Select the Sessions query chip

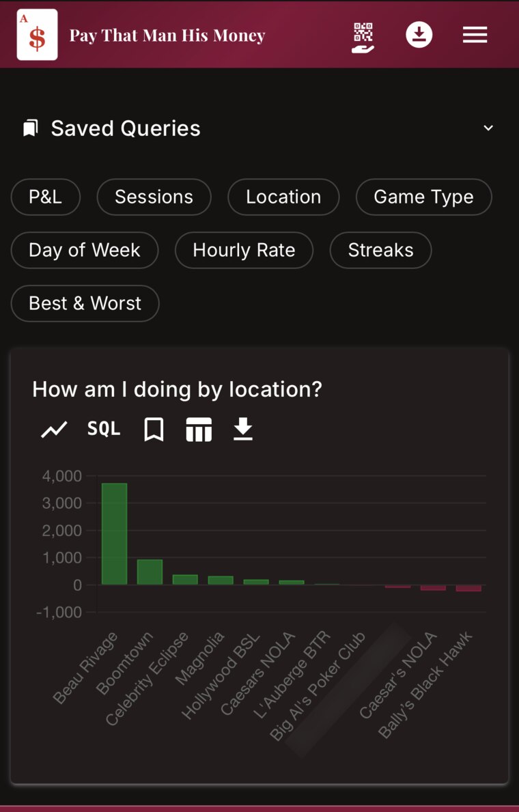[154, 197]
